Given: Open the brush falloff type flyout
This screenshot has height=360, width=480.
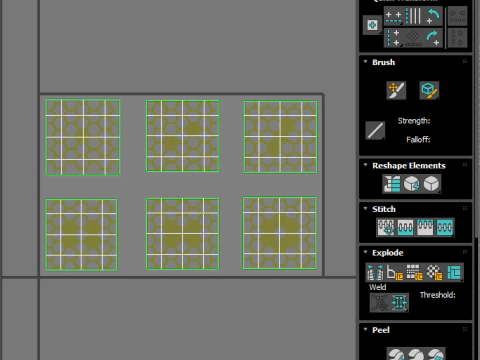Looking at the screenshot, I should coord(375,130).
